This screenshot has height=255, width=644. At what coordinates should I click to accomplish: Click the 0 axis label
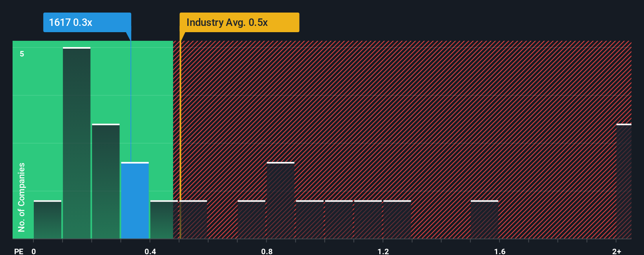click(x=34, y=251)
